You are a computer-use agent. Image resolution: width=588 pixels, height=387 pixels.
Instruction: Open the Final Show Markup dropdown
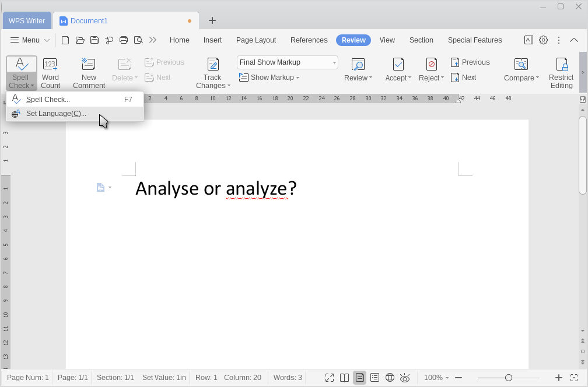(x=287, y=62)
